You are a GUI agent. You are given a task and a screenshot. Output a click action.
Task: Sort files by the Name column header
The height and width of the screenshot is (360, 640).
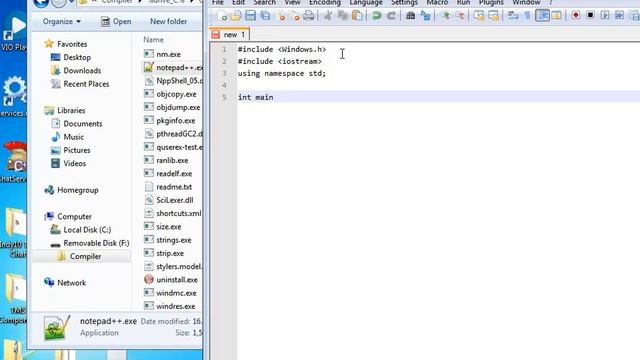point(153,40)
